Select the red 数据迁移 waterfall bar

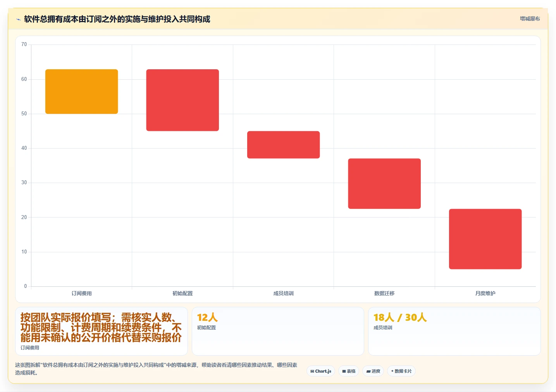pos(384,183)
